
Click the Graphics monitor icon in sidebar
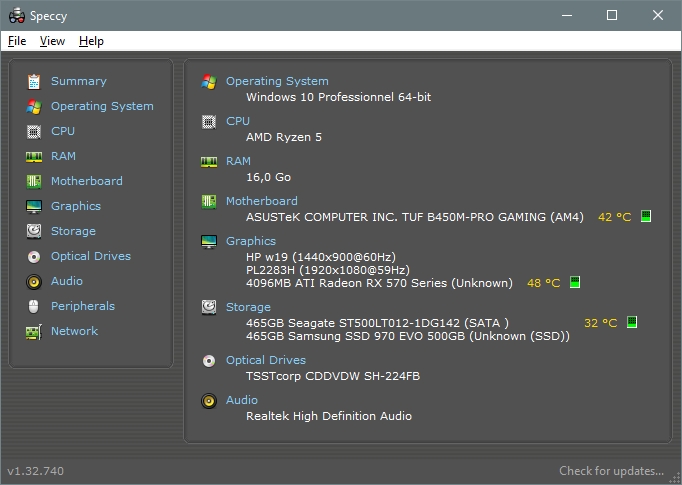[34, 207]
